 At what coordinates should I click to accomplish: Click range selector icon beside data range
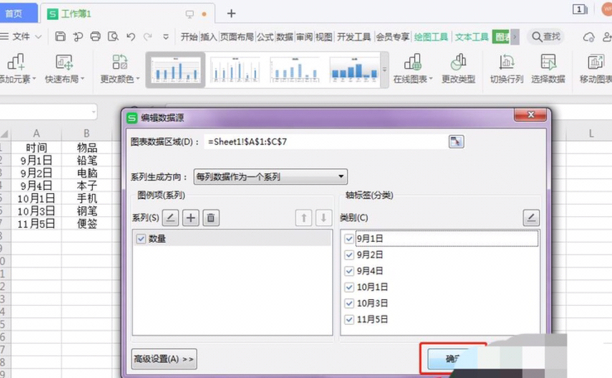coord(456,141)
